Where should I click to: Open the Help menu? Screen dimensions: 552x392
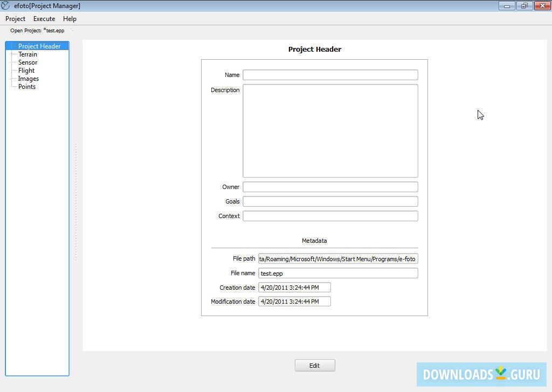(70, 19)
